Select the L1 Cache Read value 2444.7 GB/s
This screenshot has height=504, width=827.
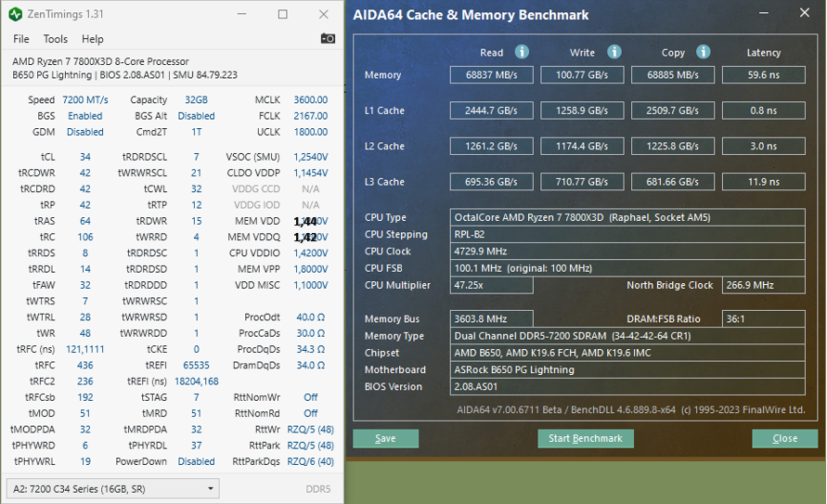pyautogui.click(x=492, y=110)
